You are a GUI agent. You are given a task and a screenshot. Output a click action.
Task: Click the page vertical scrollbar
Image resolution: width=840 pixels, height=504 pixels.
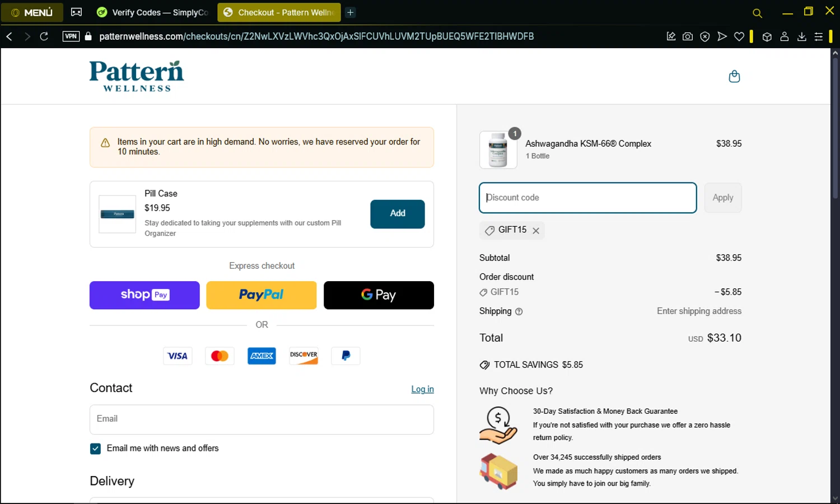pos(835,128)
